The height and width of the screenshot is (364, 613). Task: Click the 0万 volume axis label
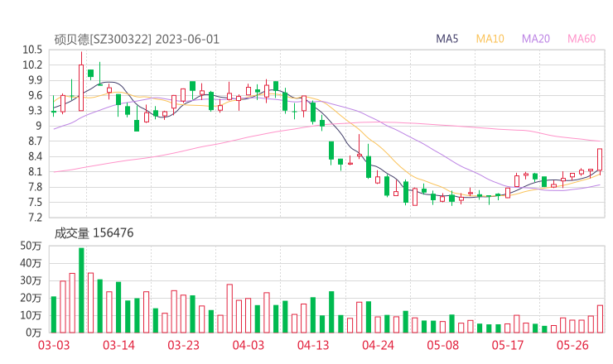click(33, 333)
